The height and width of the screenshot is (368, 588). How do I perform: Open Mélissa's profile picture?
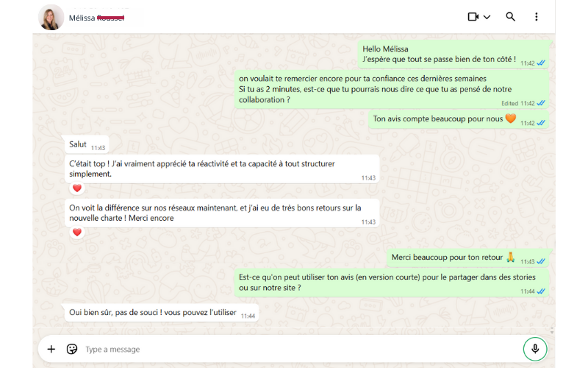51,17
